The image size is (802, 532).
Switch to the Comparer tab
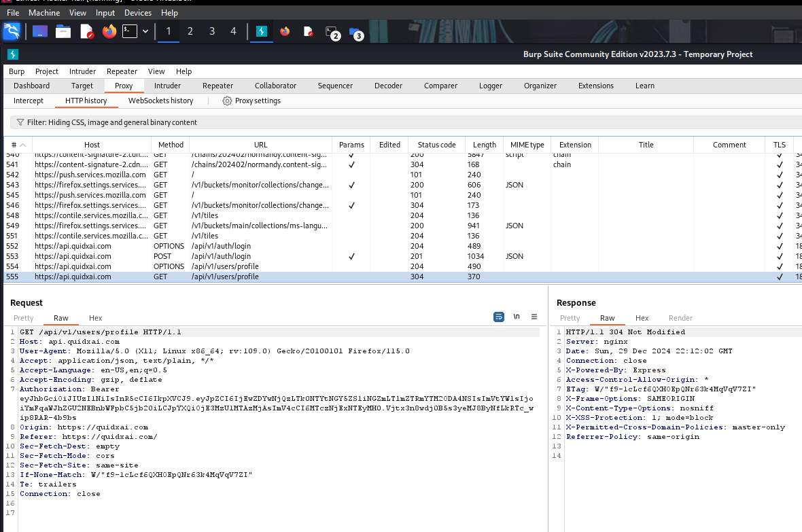(x=440, y=86)
